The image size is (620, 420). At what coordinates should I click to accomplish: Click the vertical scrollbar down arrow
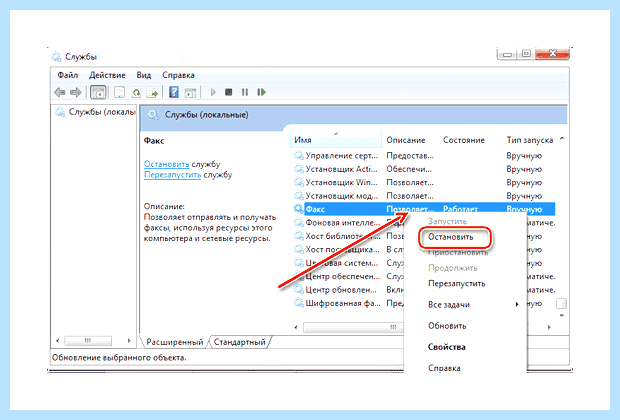click(x=561, y=316)
